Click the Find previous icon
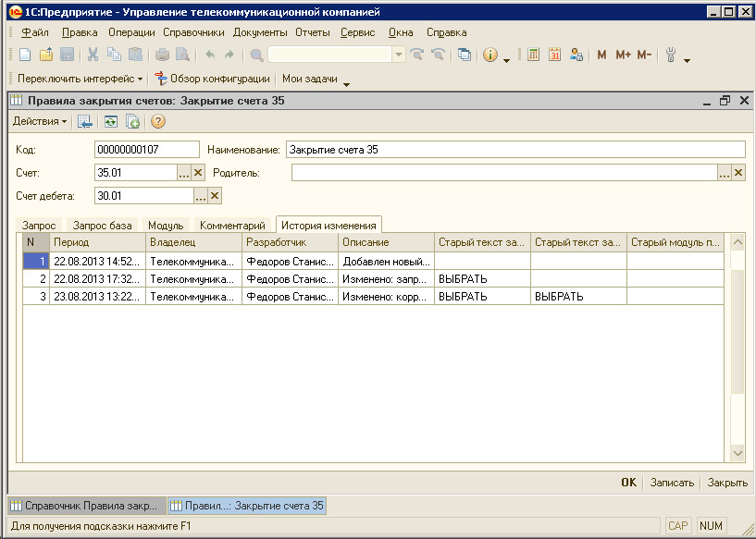The height and width of the screenshot is (539, 756). (x=438, y=55)
